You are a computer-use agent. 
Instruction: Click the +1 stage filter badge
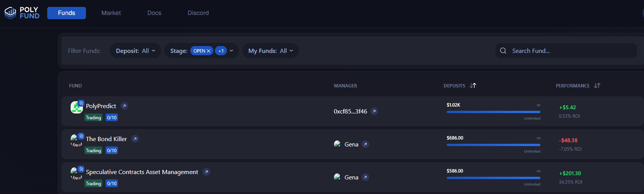[x=221, y=51]
